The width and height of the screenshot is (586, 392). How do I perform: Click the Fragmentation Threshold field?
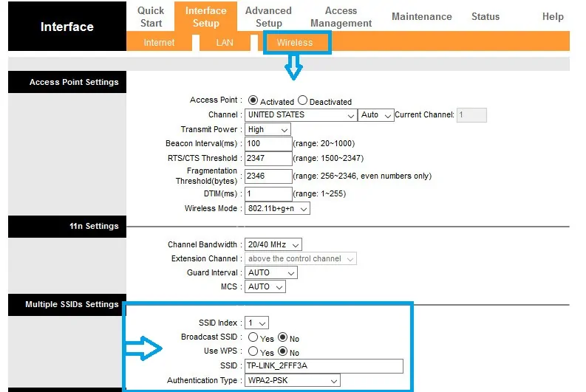pos(268,176)
